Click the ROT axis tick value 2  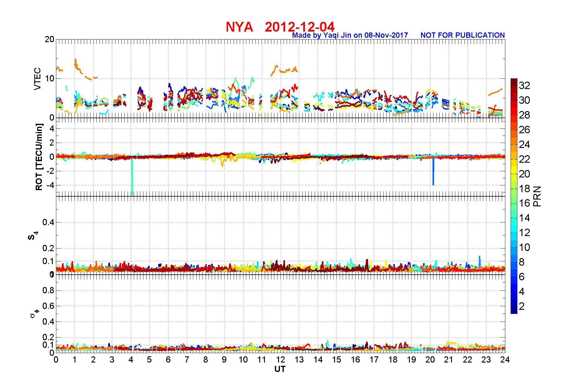(x=52, y=143)
